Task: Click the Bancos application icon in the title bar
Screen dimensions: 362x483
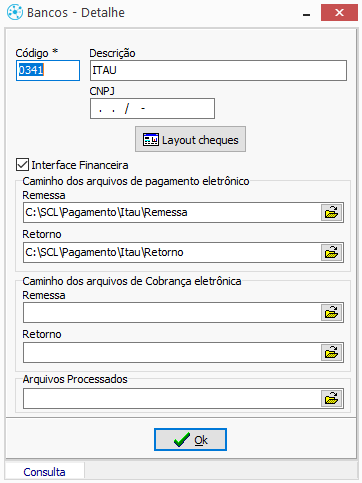Action: tap(15, 13)
